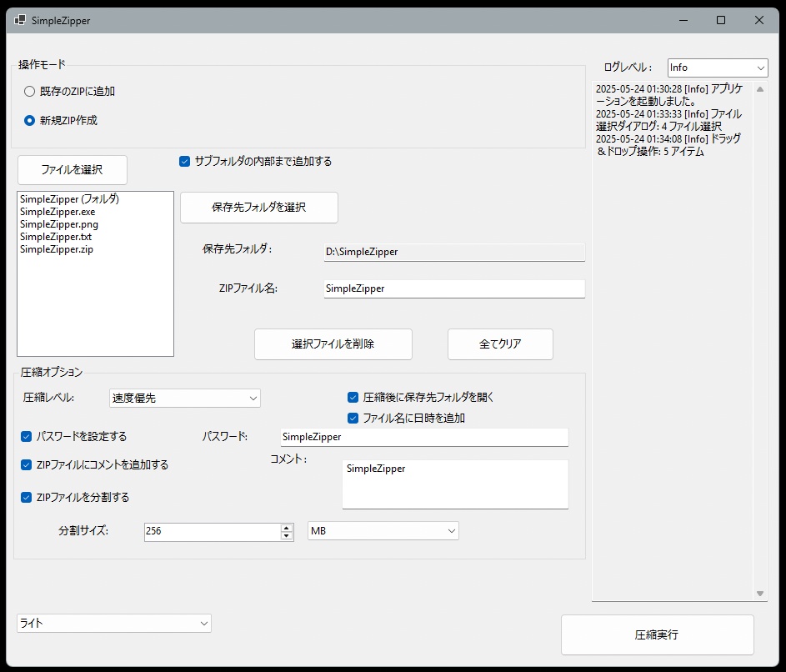Open the ライト theme dropdown
This screenshot has height=672, width=786.
114,624
